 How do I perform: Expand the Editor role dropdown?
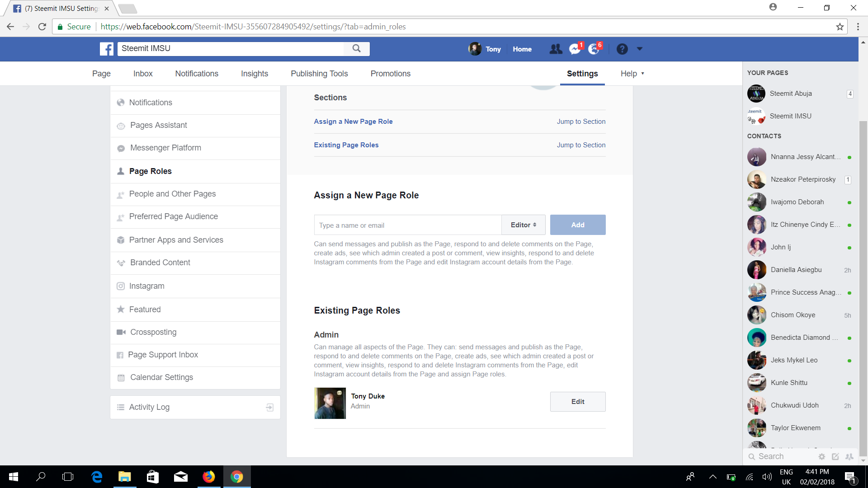523,225
